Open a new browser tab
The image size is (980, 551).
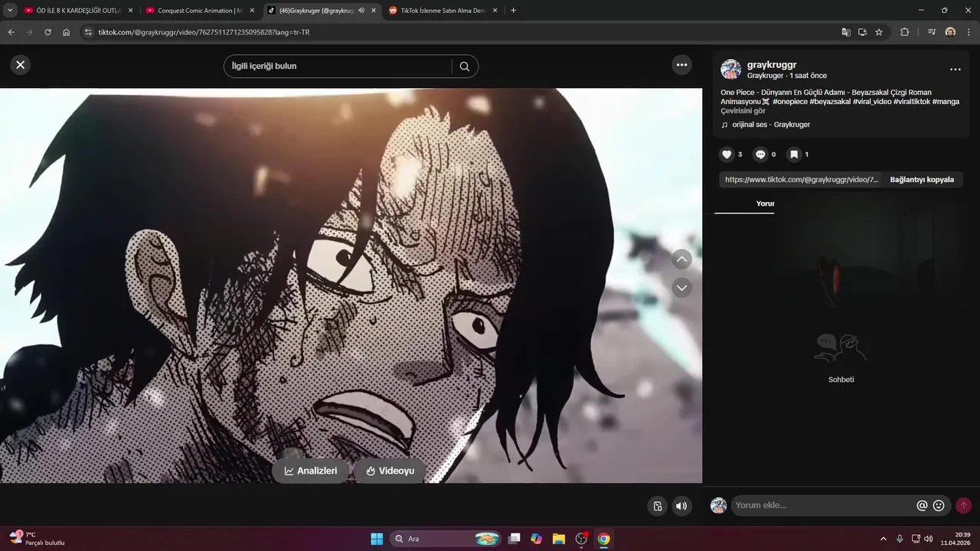[513, 11]
